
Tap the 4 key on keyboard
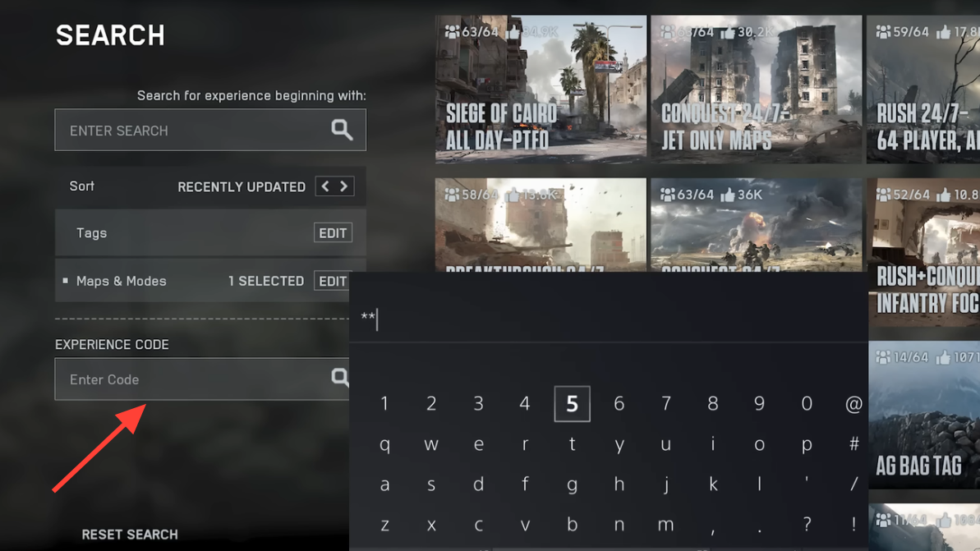[x=525, y=403]
